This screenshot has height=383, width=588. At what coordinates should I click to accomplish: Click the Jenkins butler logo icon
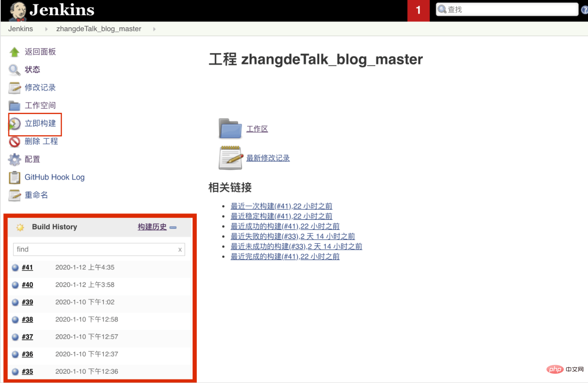click(x=18, y=11)
